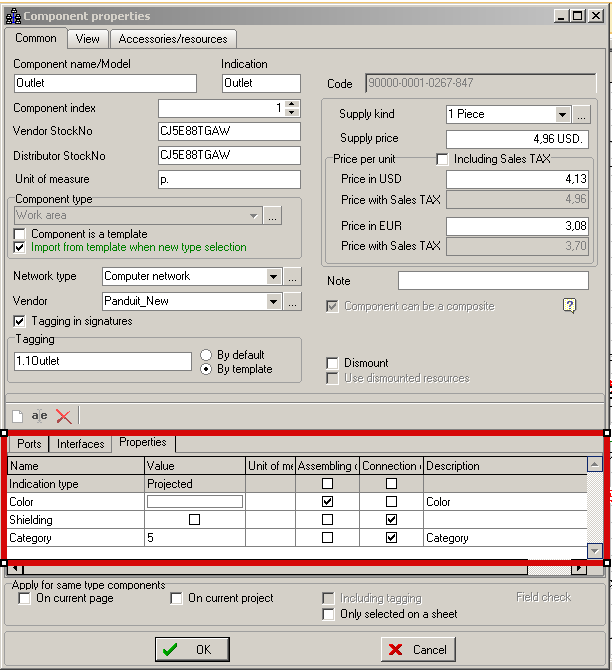The image size is (612, 670).
Task: Switch to the Accessories/resources tab
Action: [172, 39]
